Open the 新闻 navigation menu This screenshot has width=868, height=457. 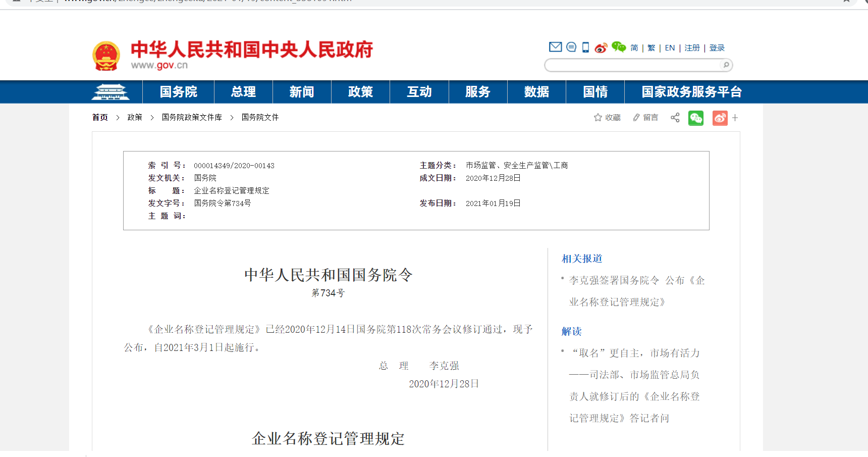coord(302,92)
